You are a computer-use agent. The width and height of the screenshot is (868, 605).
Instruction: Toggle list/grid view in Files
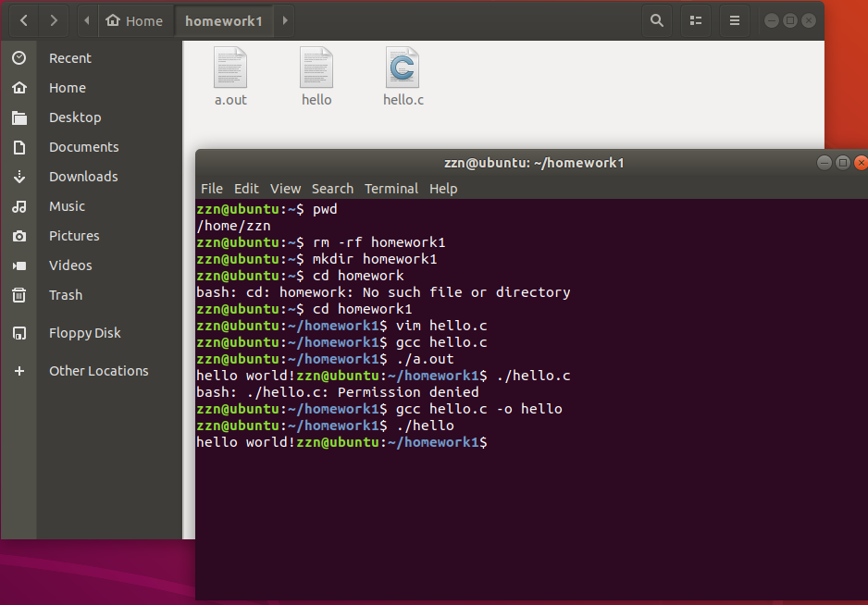click(x=696, y=20)
